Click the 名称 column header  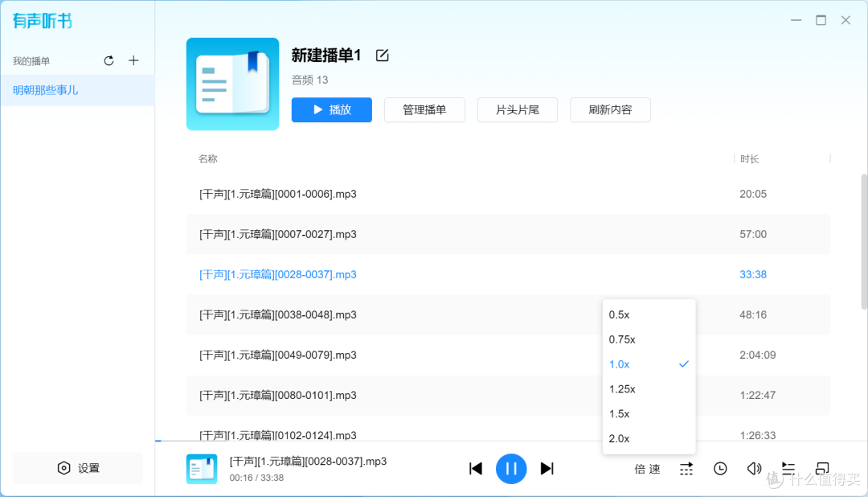[207, 159]
